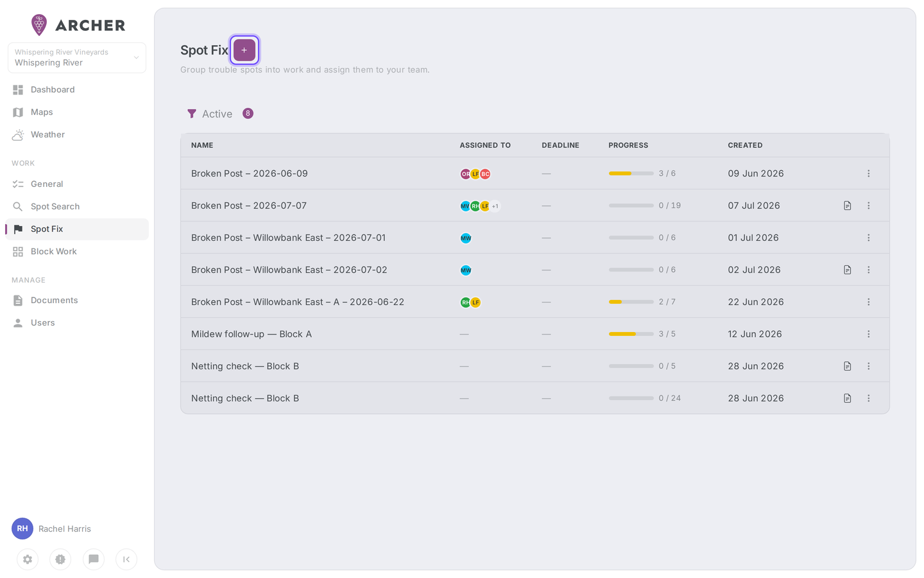The image size is (924, 578).
Task: Sort by the Created column header
Action: pos(745,145)
